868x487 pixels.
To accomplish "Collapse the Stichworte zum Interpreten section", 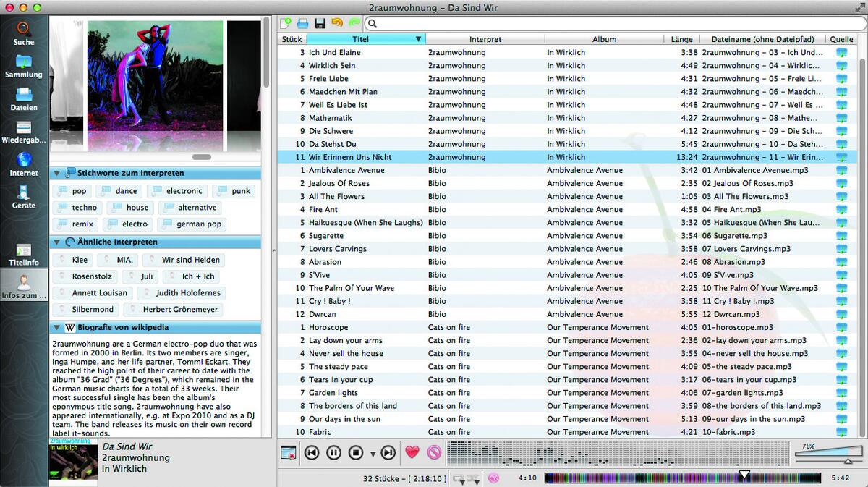I will (56, 173).
